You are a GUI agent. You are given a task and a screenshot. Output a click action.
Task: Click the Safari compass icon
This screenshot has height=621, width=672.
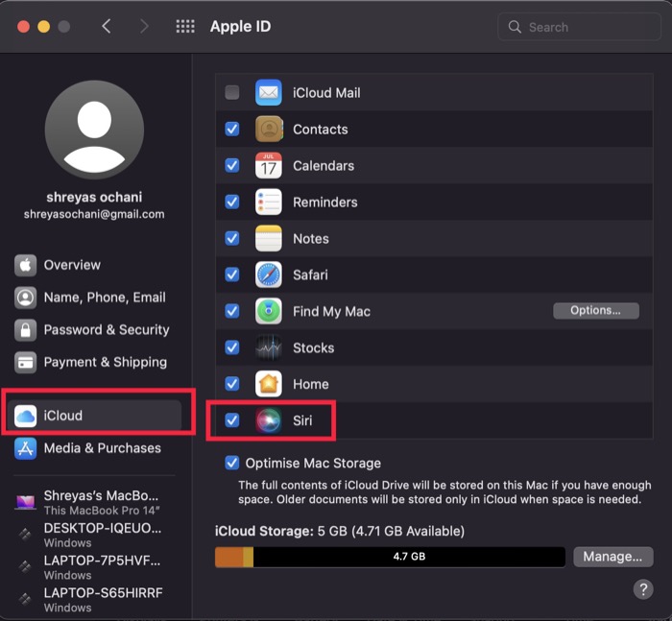pos(268,275)
